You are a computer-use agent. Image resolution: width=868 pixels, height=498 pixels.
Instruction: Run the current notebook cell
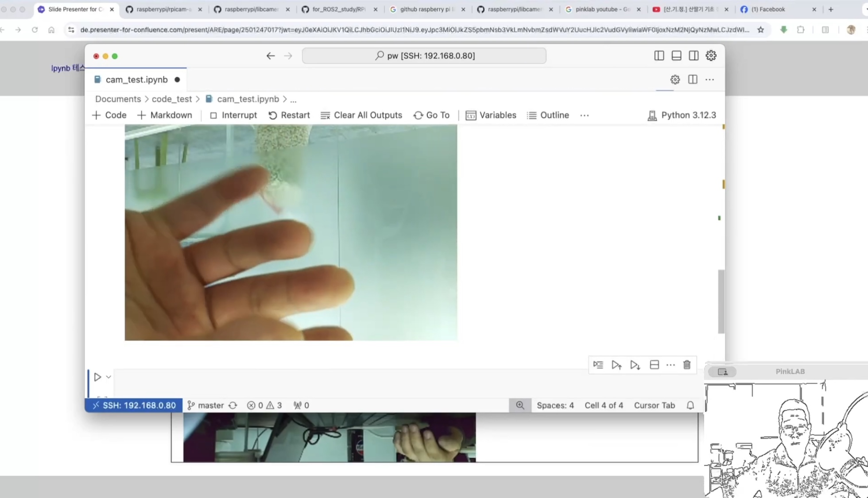tap(97, 377)
